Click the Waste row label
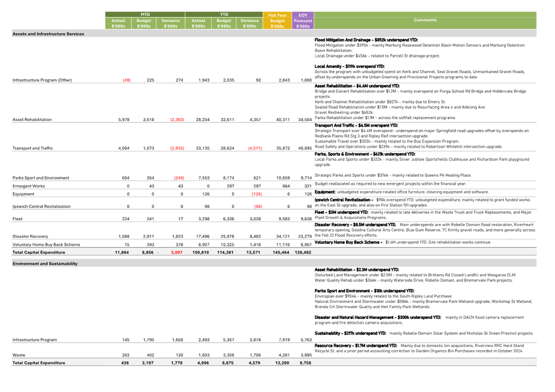This screenshot has height=392, width=555. (18, 355)
